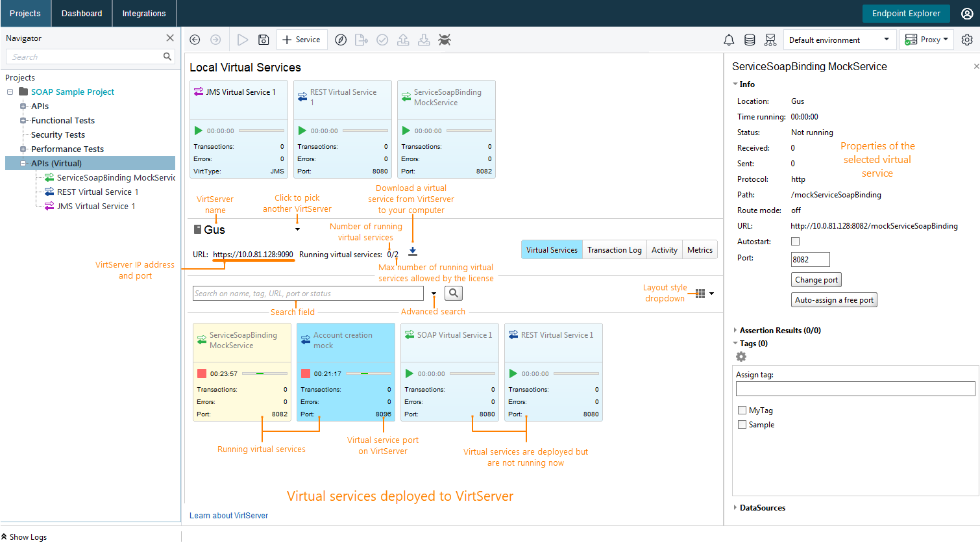Viewport: 980px width, 543px height.
Task: Switch to the Transaction Log tab
Action: [614, 249]
